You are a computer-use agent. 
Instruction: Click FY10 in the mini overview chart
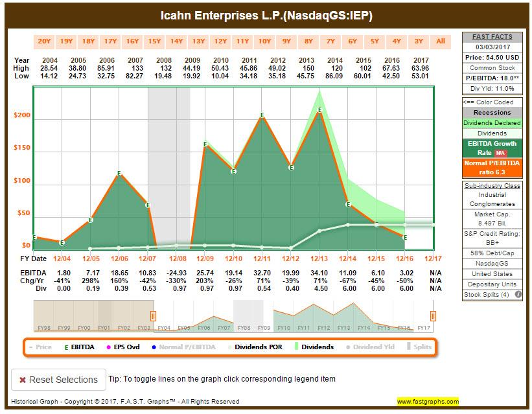point(284,328)
